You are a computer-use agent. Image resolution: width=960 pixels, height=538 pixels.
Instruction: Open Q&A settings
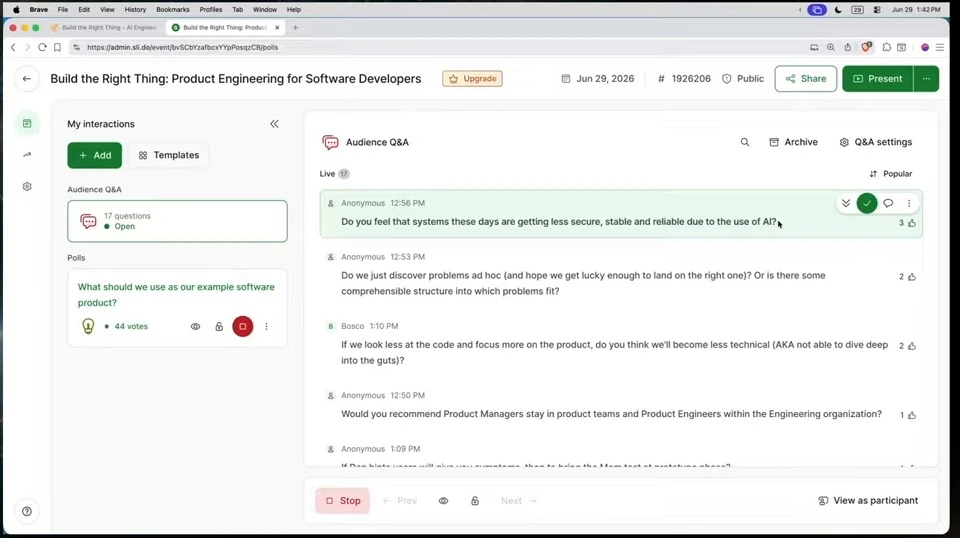[x=876, y=142]
